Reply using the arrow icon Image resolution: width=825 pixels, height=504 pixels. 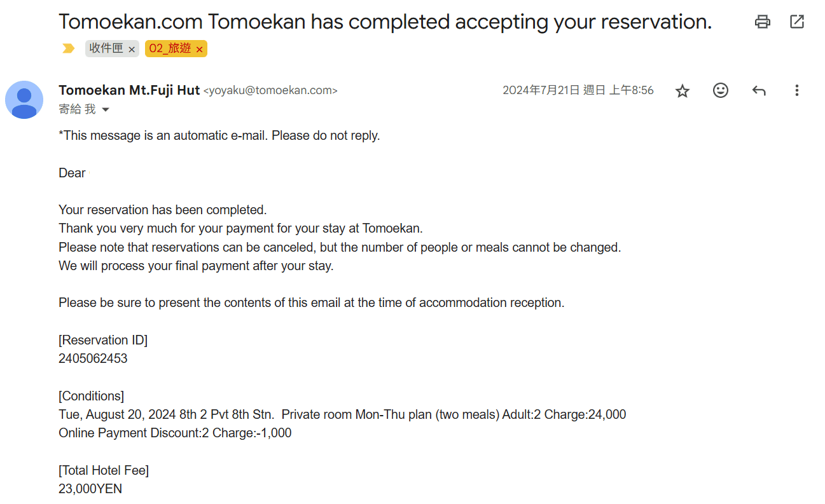[x=758, y=91]
